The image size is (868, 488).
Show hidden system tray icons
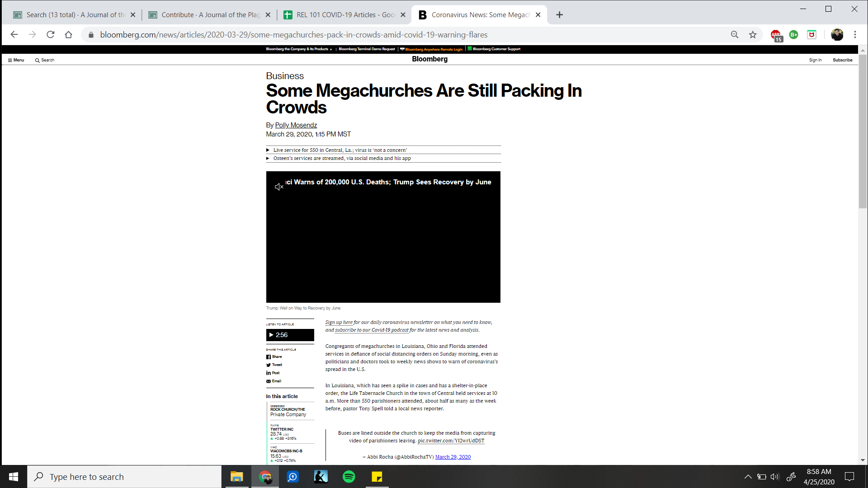pos(748,477)
